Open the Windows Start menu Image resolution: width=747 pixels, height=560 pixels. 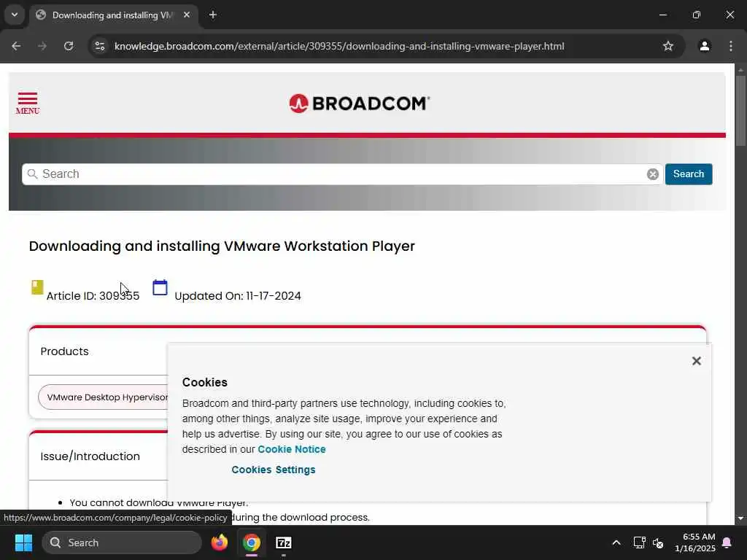click(x=23, y=542)
